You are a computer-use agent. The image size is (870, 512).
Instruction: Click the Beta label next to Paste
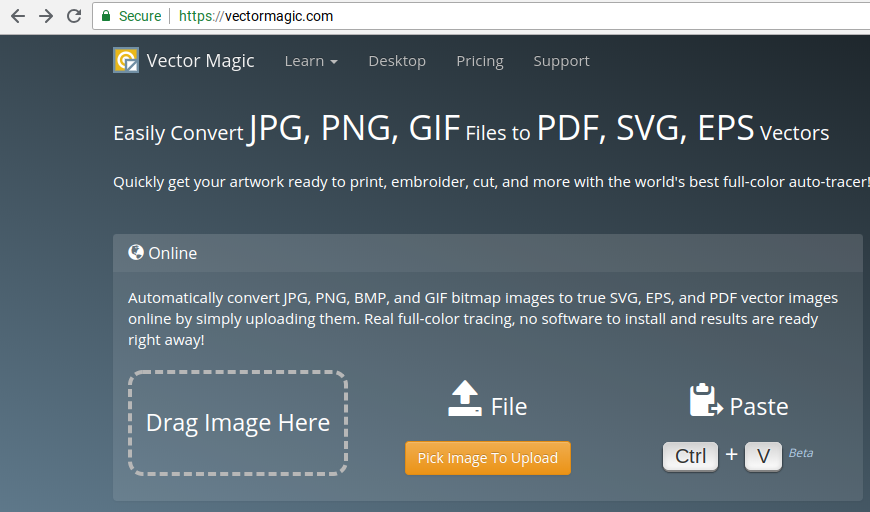tap(801, 453)
